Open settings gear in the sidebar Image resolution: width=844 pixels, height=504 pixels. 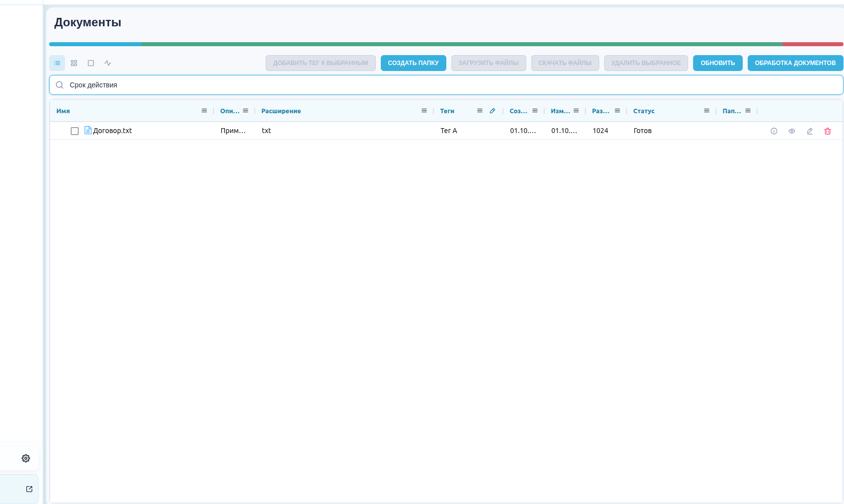coord(26,458)
